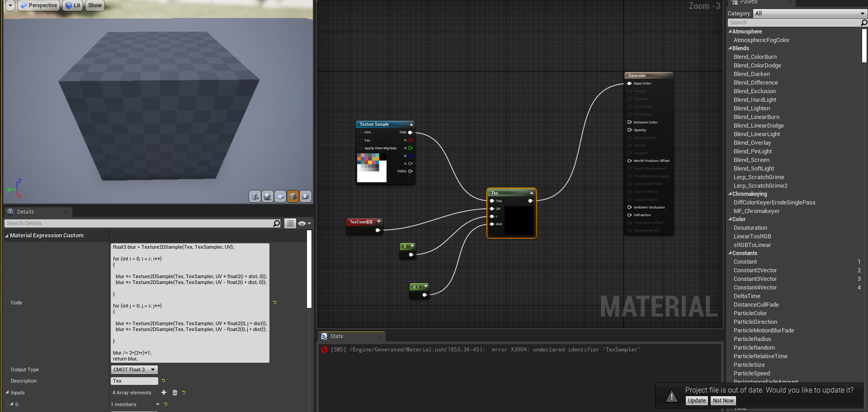
Task: Dismiss the notification with Not Now
Action: coord(723,401)
